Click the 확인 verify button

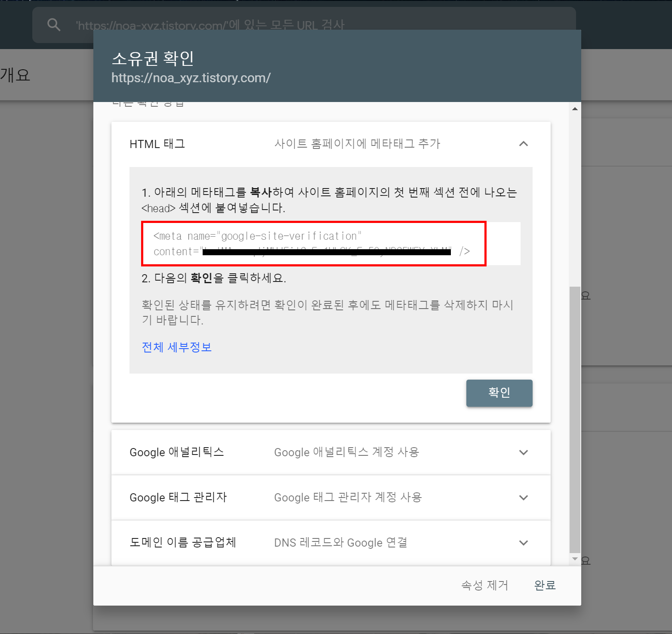[499, 393]
